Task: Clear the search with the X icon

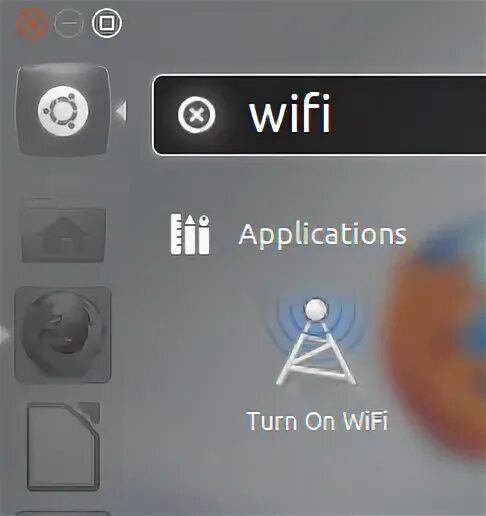Action: pyautogui.click(x=196, y=115)
